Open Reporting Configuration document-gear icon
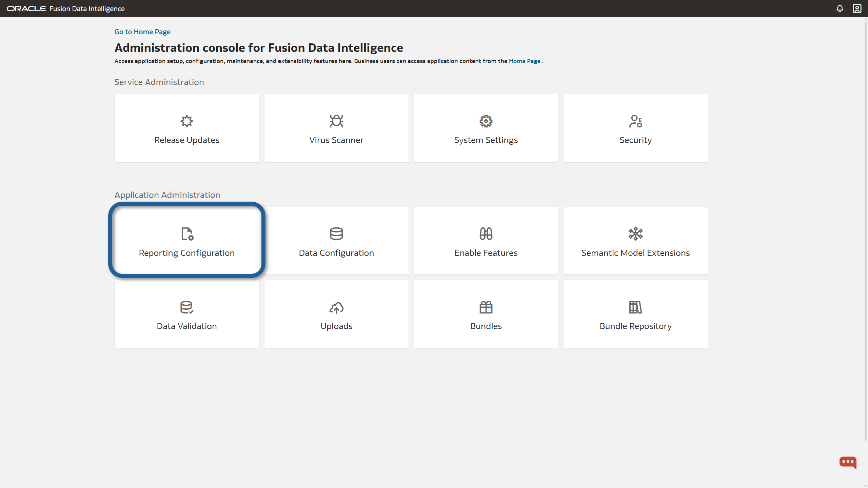The image size is (868, 488). [x=186, y=234]
